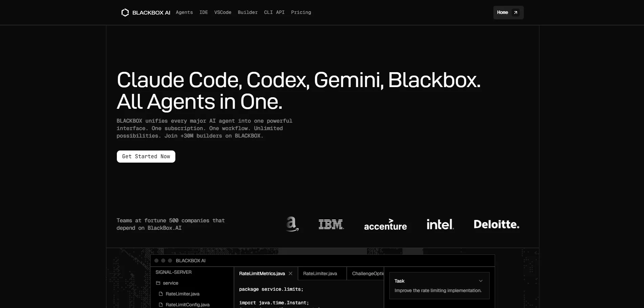This screenshot has height=308, width=644.
Task: Click the IBM logo
Action: [x=331, y=224]
